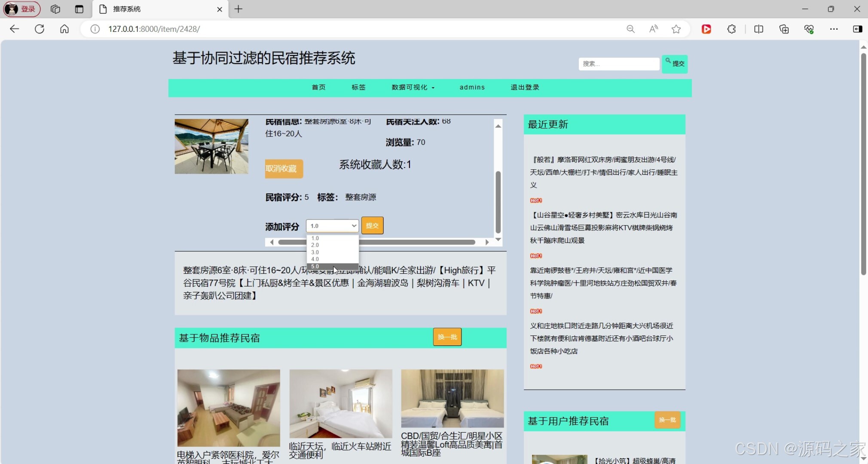Click the browser back navigation arrow
The width and height of the screenshot is (868, 464).
[14, 29]
